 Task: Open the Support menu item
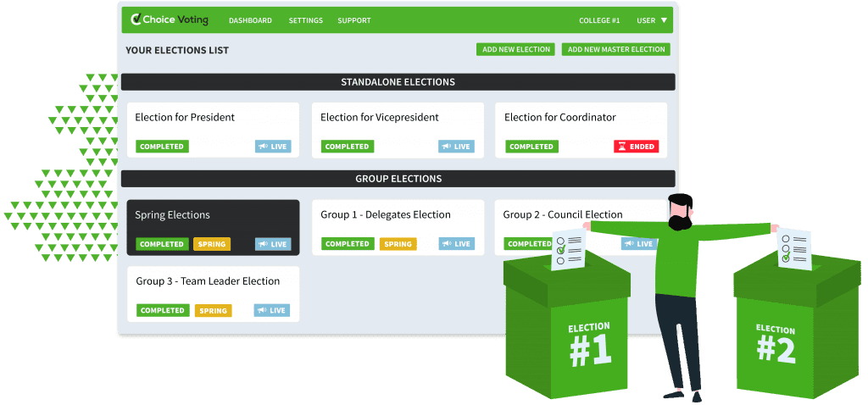point(354,20)
